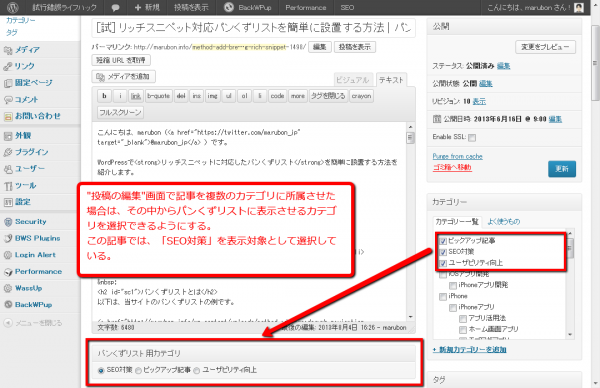
Task: Select the SEO対策 breadcrumb radio button
Action: (x=101, y=370)
